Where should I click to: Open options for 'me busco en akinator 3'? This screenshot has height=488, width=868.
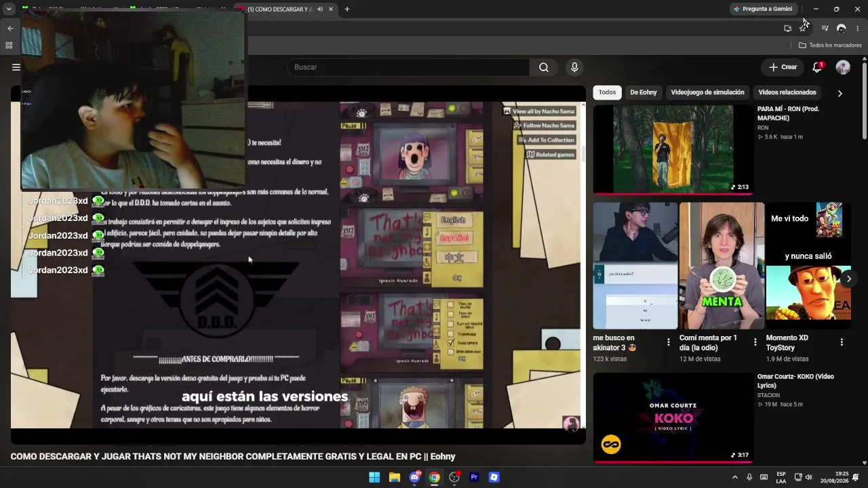668,342
